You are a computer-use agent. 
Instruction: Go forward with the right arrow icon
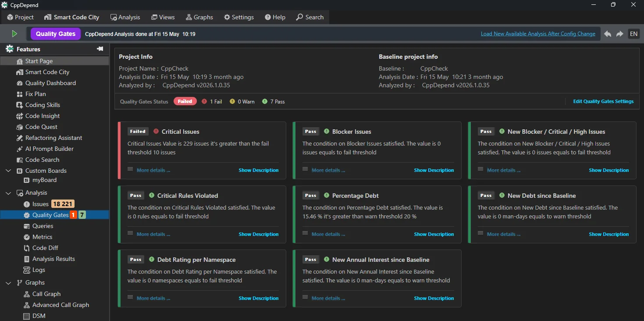(620, 34)
